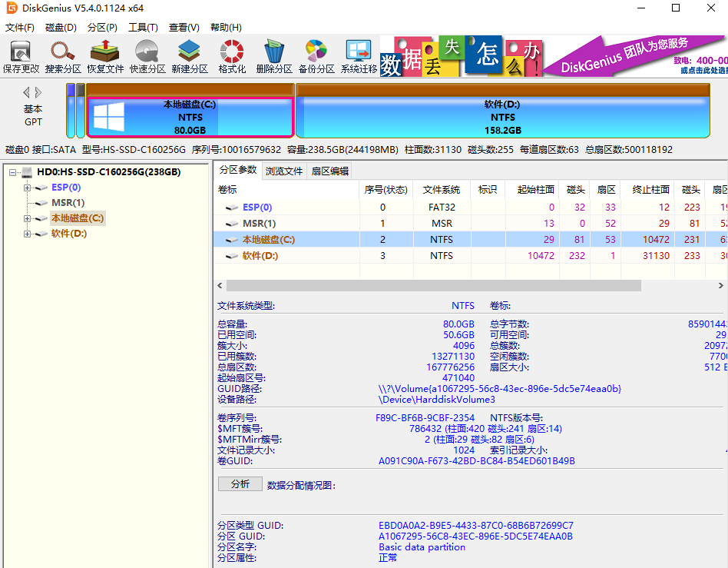Open the 恢复文件 (Recover Files) tool

point(105,56)
